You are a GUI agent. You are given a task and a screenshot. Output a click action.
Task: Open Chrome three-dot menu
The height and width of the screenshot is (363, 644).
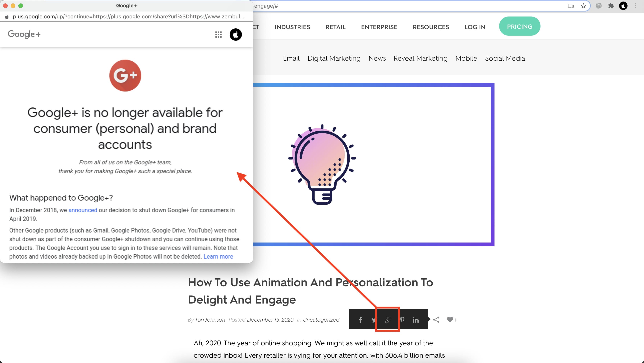pyautogui.click(x=635, y=6)
